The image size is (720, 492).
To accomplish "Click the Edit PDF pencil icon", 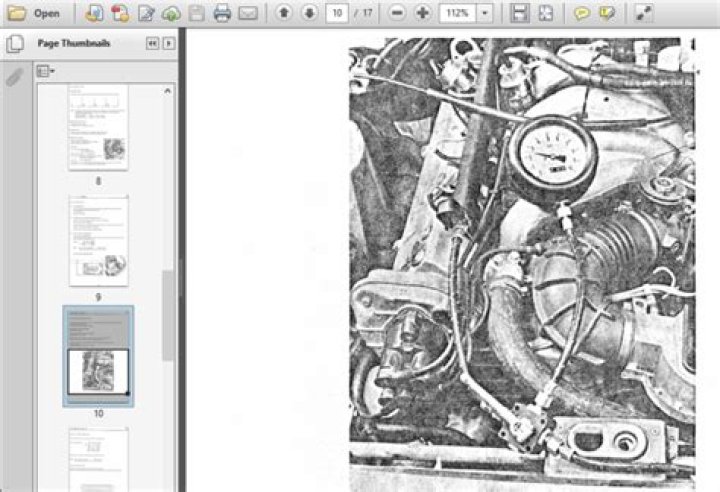I will pyautogui.click(x=146, y=13).
